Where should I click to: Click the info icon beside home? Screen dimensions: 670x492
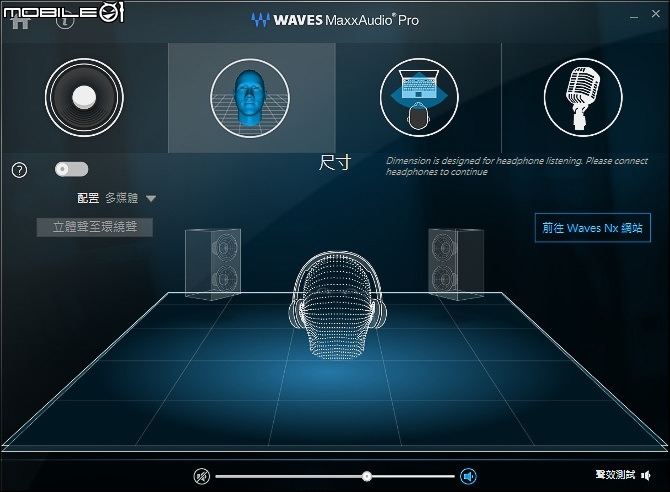tap(65, 21)
